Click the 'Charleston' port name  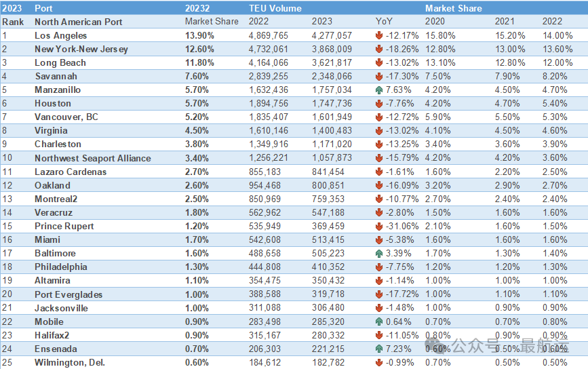[58, 144]
